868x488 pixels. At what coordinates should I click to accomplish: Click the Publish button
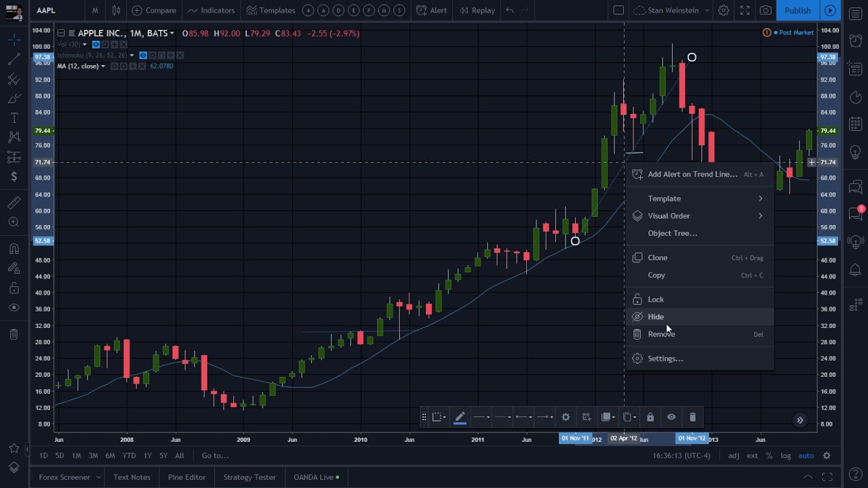(797, 10)
